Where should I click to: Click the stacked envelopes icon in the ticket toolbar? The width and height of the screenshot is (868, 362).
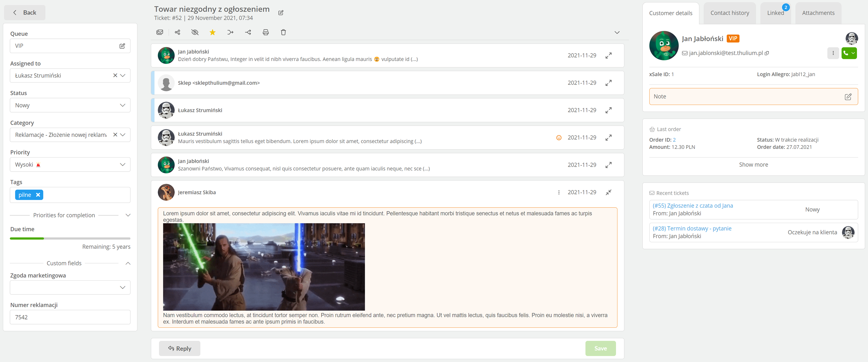click(x=160, y=32)
